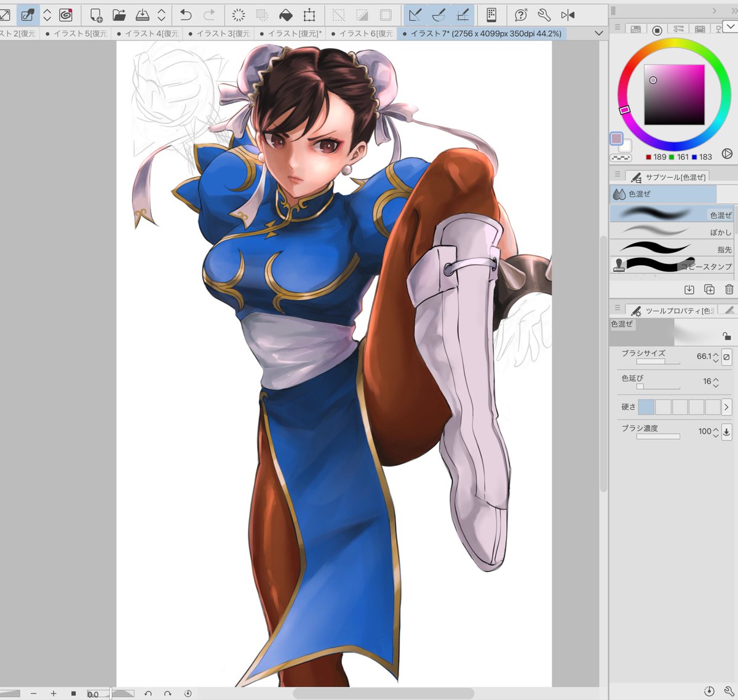Open Sub Tool panel hamburger menu
The image size is (738, 700).
pyautogui.click(x=617, y=174)
